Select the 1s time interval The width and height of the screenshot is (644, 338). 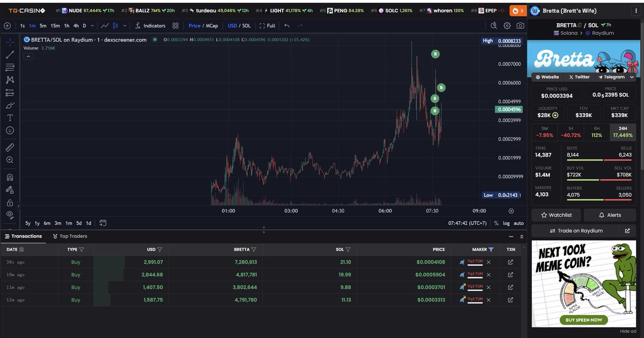click(23, 26)
